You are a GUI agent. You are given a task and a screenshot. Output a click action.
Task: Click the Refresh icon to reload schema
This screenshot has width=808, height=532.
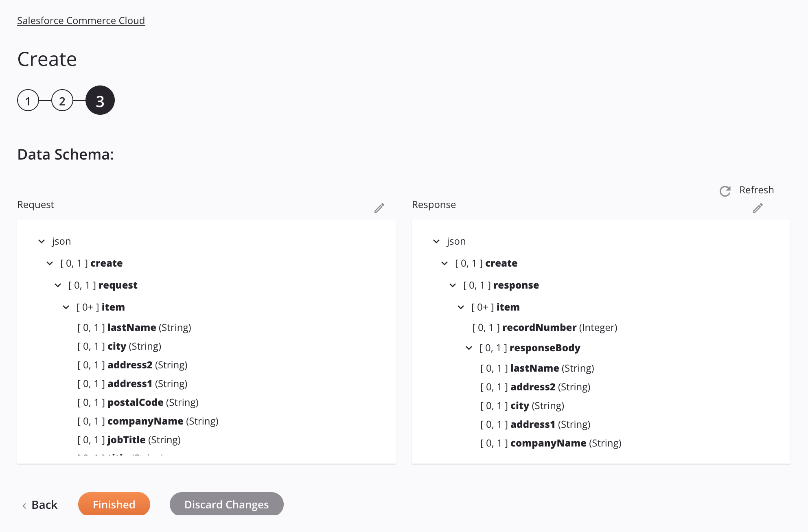724,190
